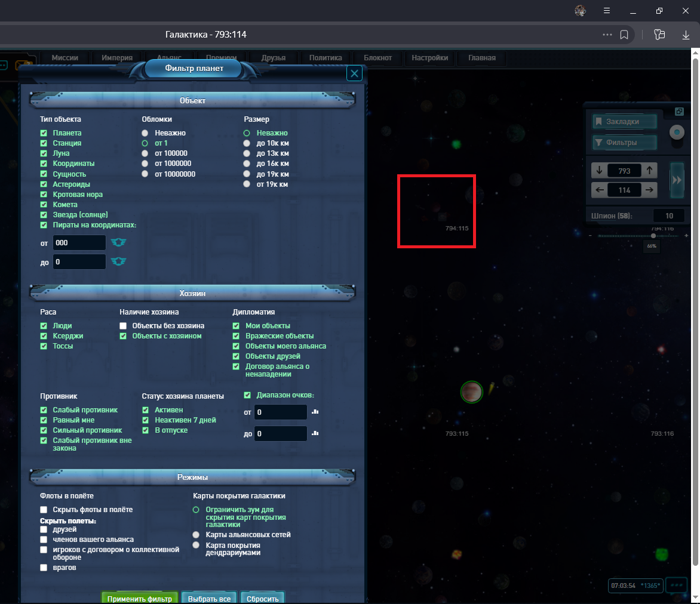
Task: Close the Фильтр планет dialog
Action: tap(355, 73)
